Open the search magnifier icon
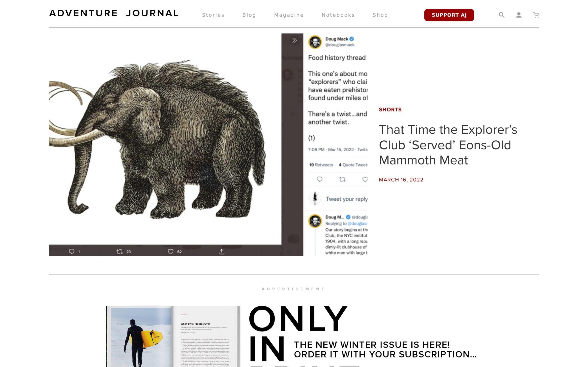588x367 pixels. click(x=501, y=15)
